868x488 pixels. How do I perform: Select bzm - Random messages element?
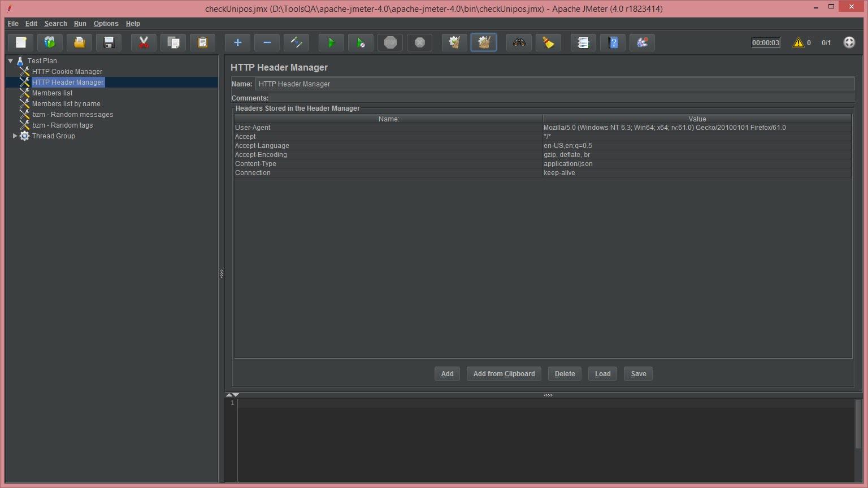point(72,115)
